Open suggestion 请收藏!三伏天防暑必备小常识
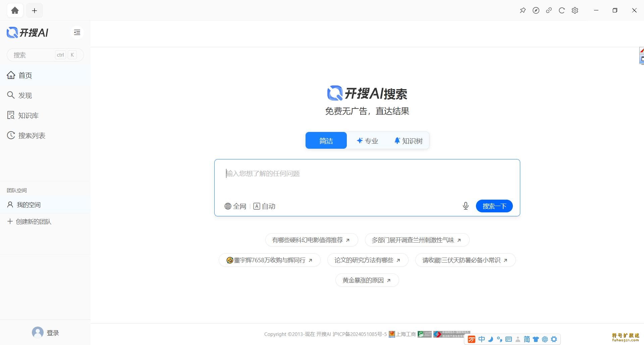The width and height of the screenshot is (644, 345). point(465,260)
